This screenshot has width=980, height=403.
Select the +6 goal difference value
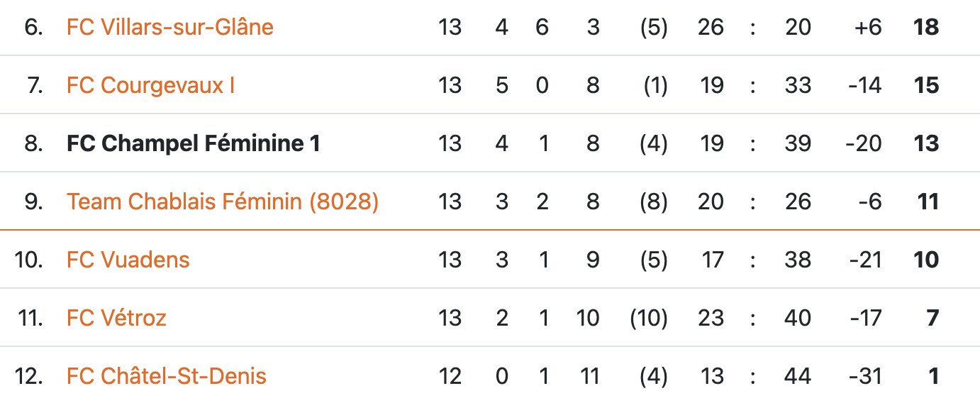click(868, 27)
